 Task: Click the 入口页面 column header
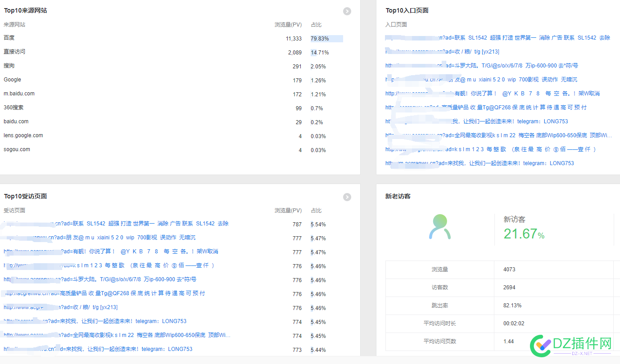point(396,25)
